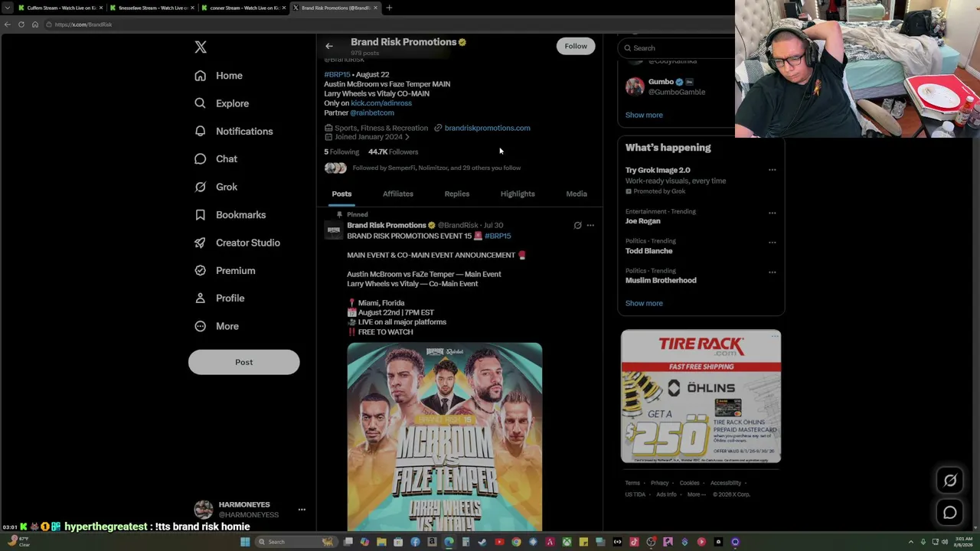Switch to the Posts tab
The height and width of the screenshot is (551, 980).
click(341, 194)
